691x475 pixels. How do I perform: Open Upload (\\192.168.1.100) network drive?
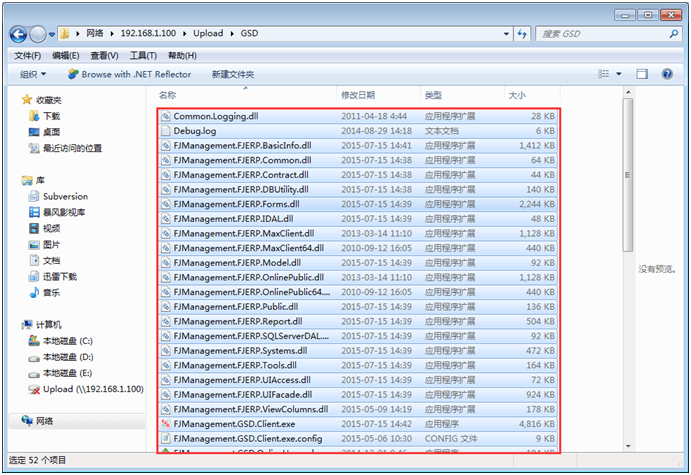(x=86, y=389)
